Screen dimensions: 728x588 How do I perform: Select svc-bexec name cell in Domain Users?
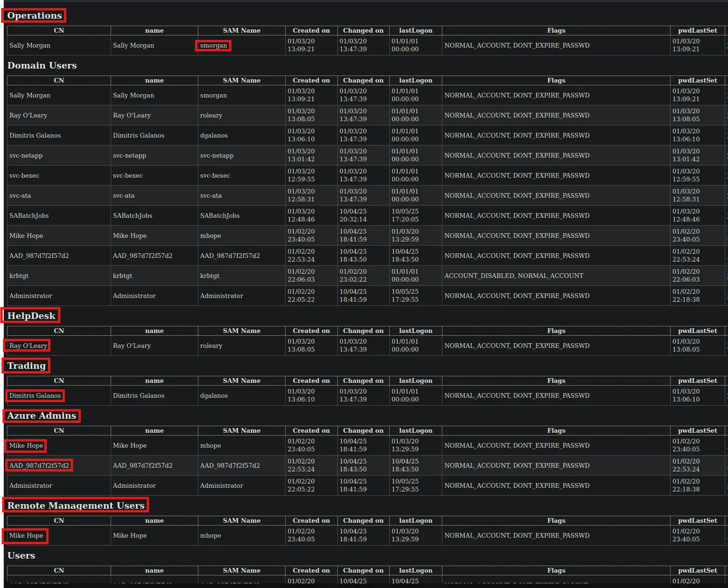(128, 176)
